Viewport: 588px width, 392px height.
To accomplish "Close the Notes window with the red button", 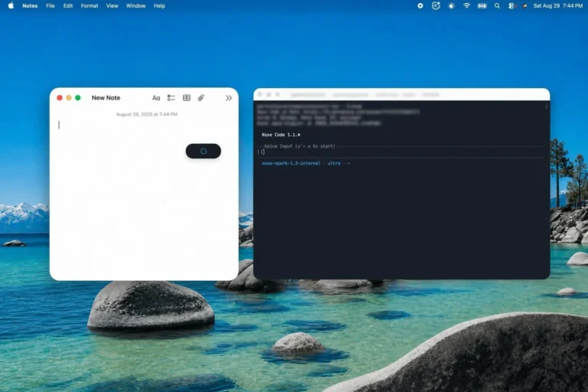I will (59, 98).
